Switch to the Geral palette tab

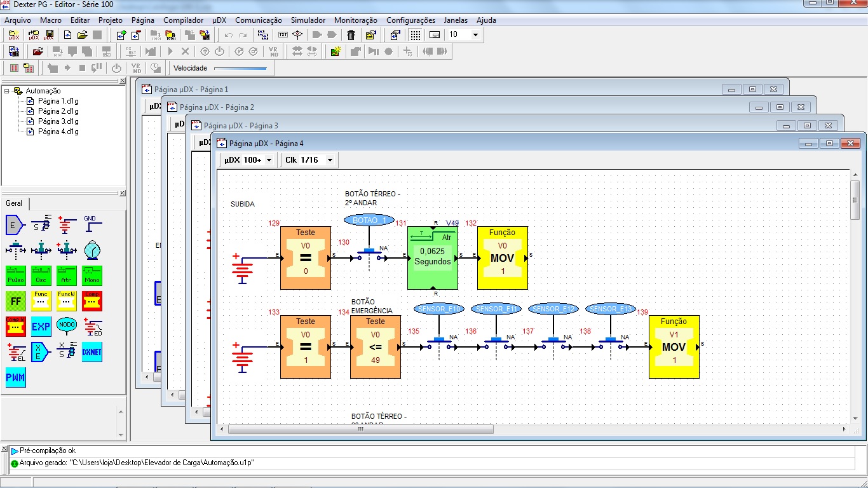click(14, 203)
